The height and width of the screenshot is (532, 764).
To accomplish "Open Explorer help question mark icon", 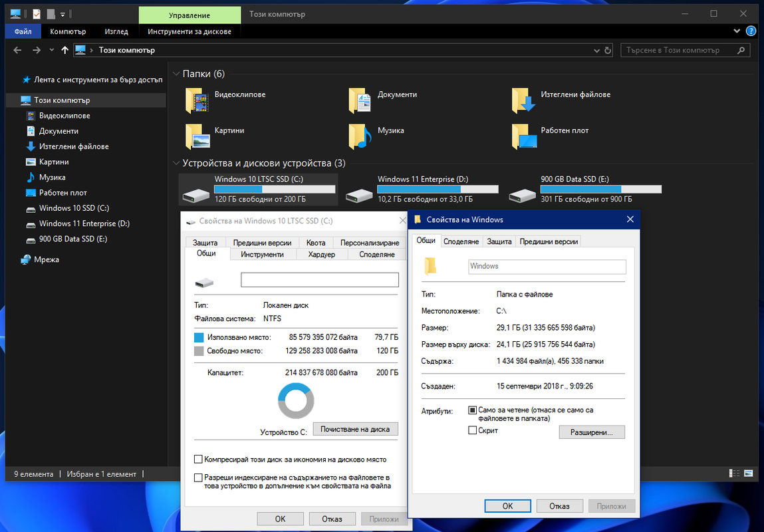I will click(x=751, y=31).
